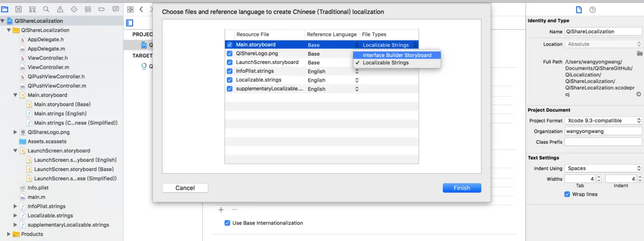Viewport: 644px width, 241px height.
Task: Uncheck the Localizable.strings checkbox
Action: (230, 80)
